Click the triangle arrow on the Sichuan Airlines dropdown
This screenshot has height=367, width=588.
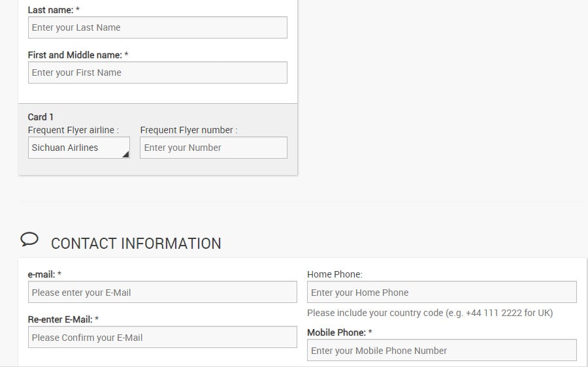tap(125, 154)
